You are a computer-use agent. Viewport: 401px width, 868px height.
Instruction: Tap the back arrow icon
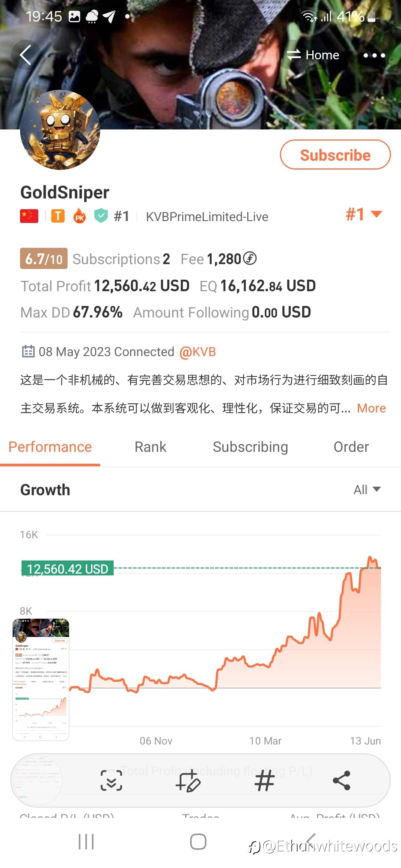click(x=25, y=55)
